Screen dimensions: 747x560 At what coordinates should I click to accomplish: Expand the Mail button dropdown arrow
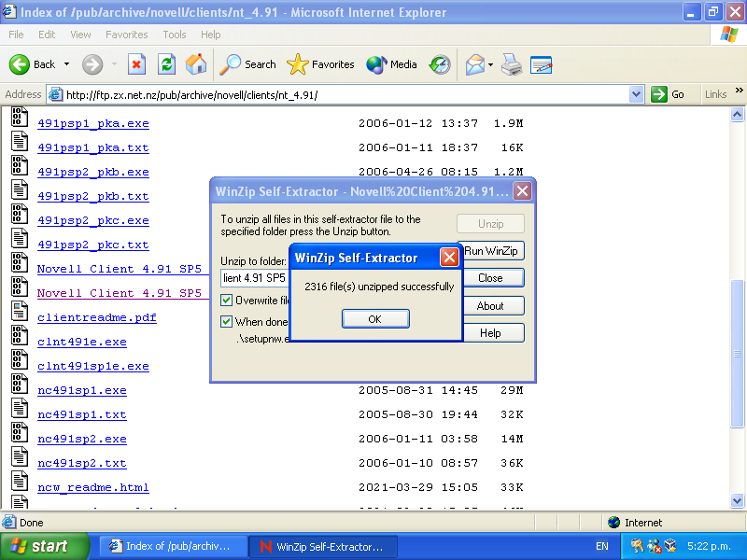[491, 64]
